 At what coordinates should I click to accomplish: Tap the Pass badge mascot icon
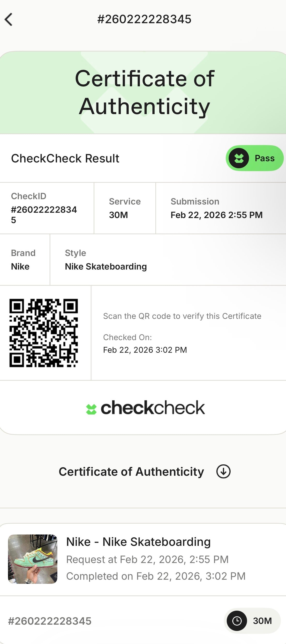click(x=239, y=158)
